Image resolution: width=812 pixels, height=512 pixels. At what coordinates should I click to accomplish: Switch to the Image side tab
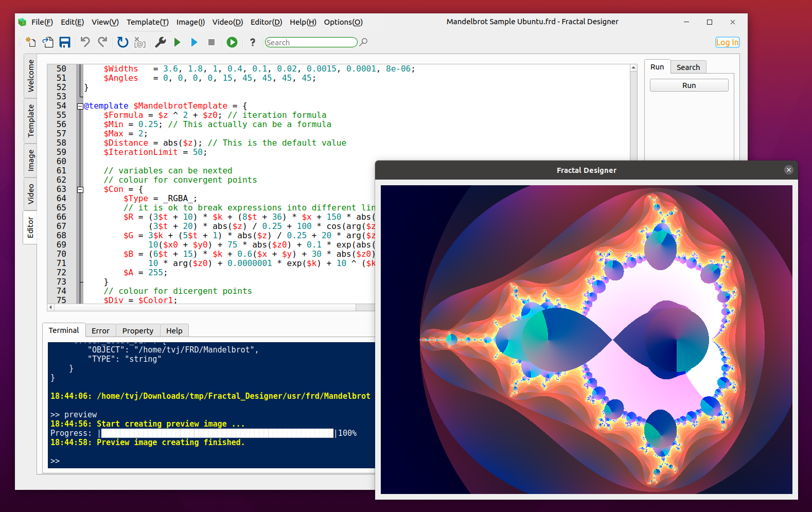pyautogui.click(x=30, y=160)
